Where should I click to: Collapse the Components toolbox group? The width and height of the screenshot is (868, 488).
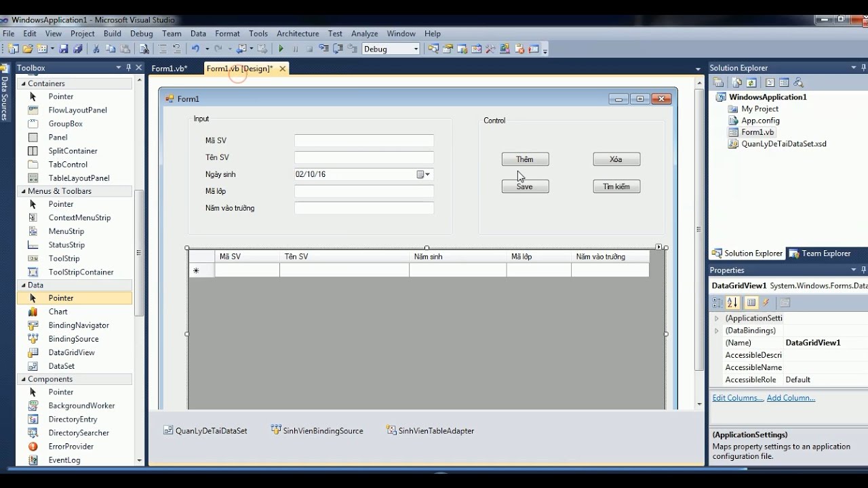pos(23,379)
